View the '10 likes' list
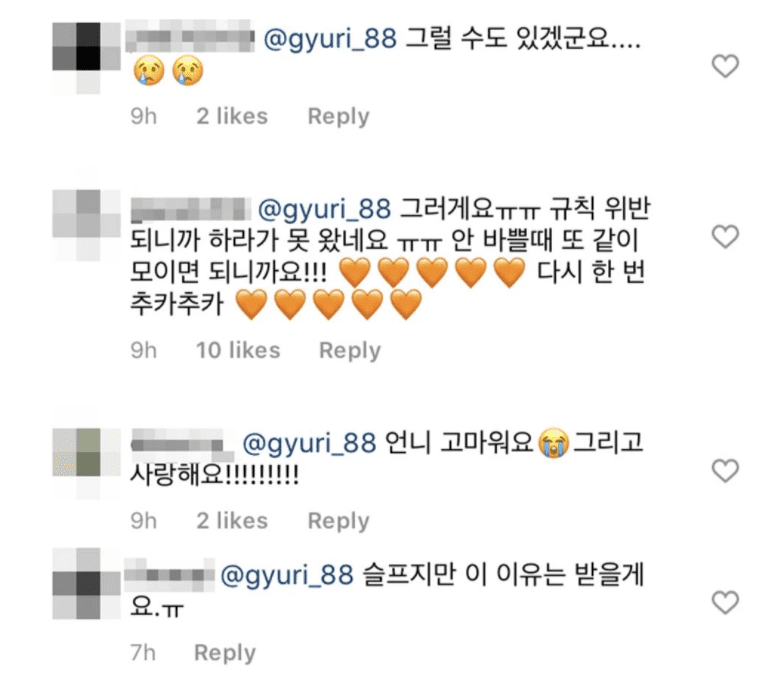 (238, 351)
